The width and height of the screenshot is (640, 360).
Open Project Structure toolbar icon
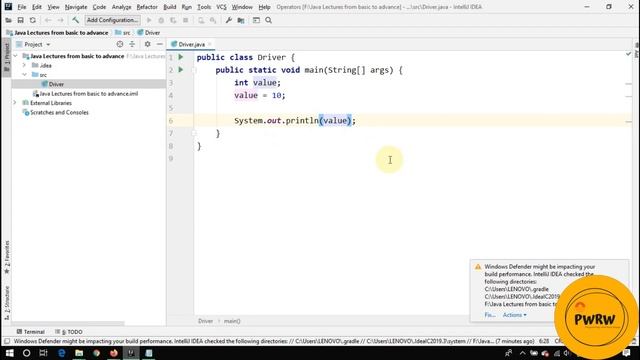click(x=241, y=20)
